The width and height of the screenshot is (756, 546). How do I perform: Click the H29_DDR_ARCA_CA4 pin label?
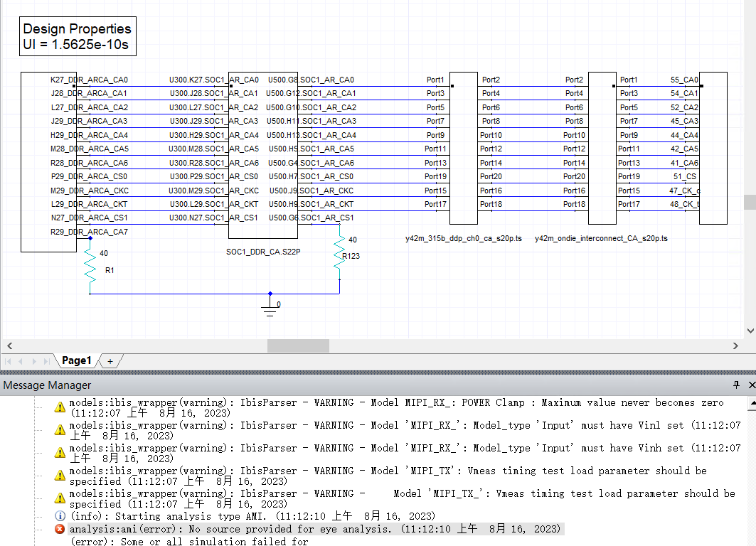tap(89, 135)
